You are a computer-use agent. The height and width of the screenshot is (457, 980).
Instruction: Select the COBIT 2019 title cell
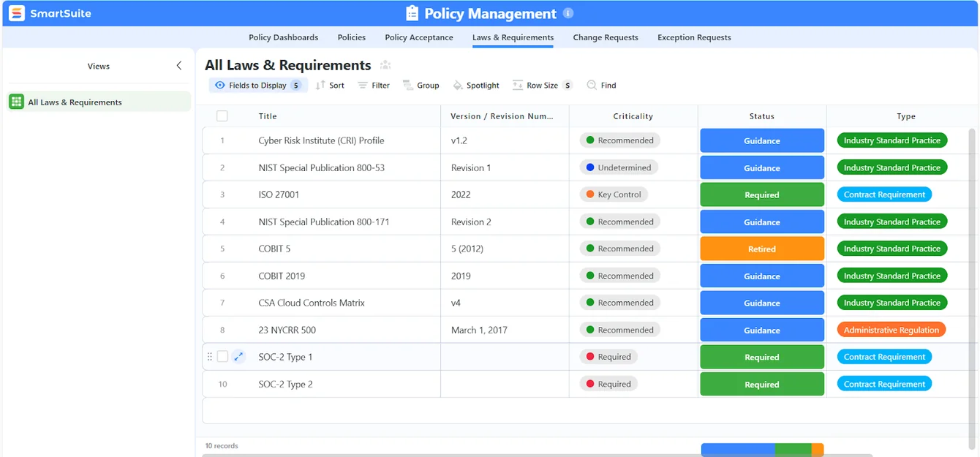(x=282, y=276)
